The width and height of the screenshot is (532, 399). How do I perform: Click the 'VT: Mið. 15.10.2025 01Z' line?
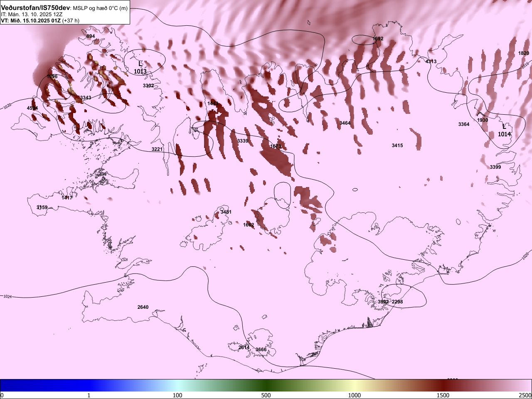coord(31,20)
